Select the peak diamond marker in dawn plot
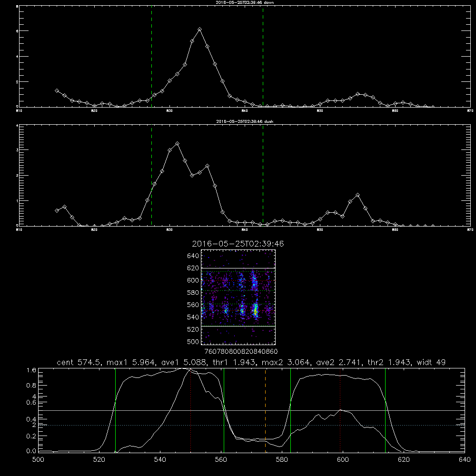The image size is (476, 476). point(199,30)
